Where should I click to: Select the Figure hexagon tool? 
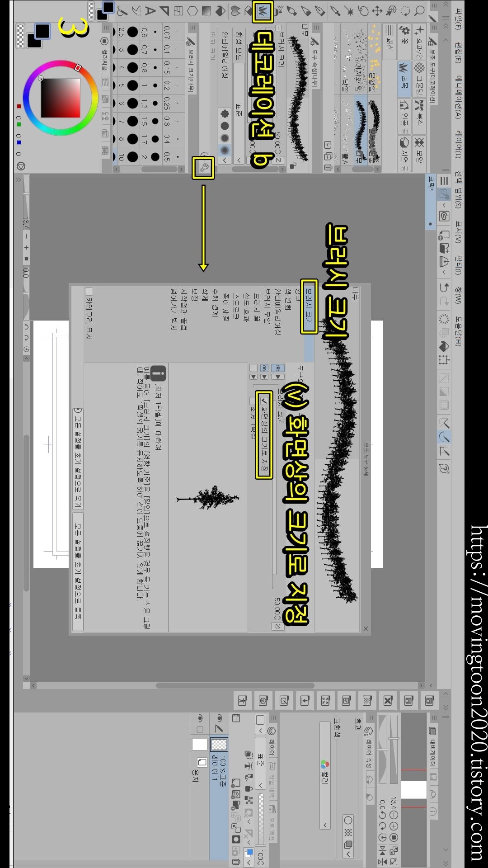192,10
